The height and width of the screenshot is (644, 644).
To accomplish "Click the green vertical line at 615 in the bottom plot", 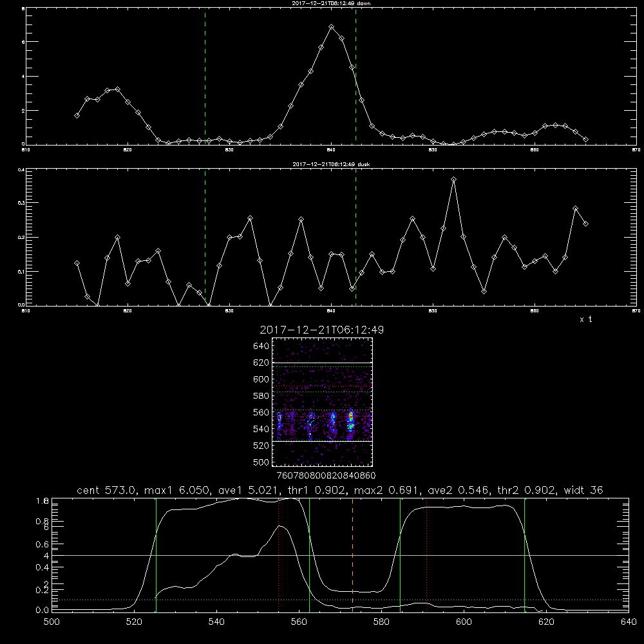I will pos(524,554).
